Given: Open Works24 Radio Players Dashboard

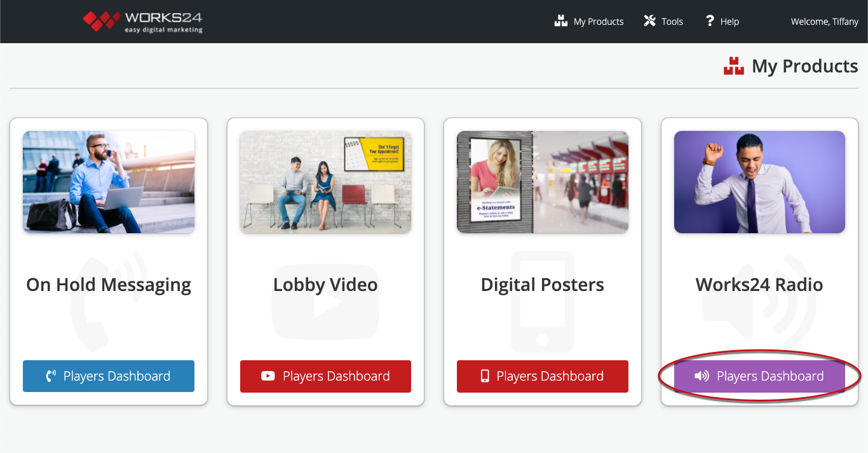Looking at the screenshot, I should pyautogui.click(x=759, y=376).
